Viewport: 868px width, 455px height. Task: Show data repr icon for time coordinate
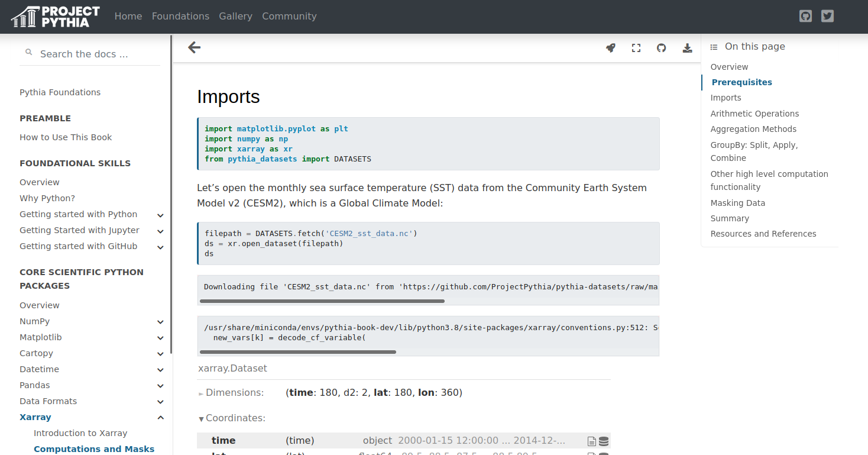[x=604, y=441]
